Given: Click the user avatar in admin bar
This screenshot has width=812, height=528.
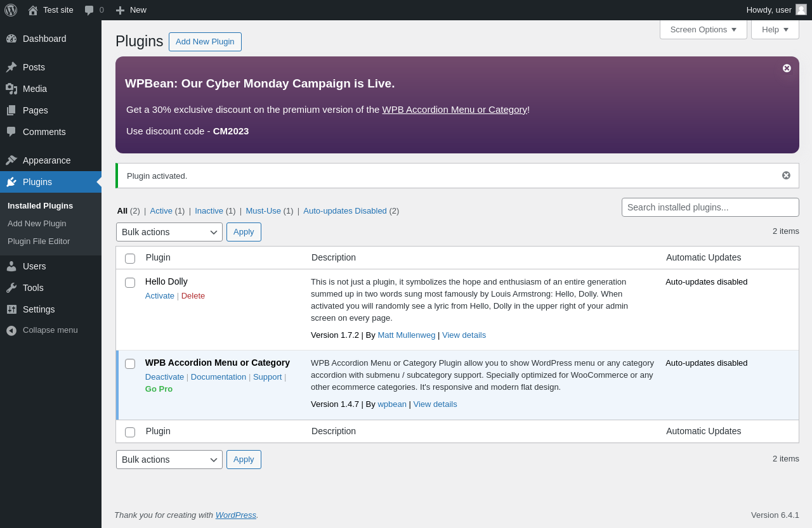Looking at the screenshot, I should (x=801, y=10).
